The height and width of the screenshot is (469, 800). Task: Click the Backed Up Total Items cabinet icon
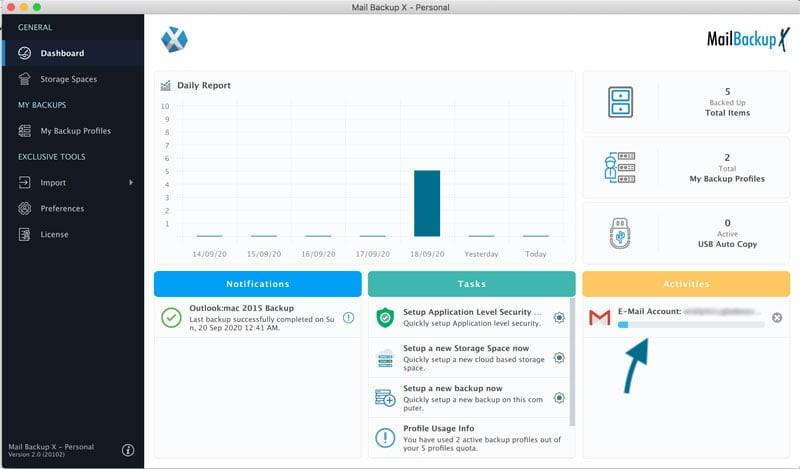point(620,102)
